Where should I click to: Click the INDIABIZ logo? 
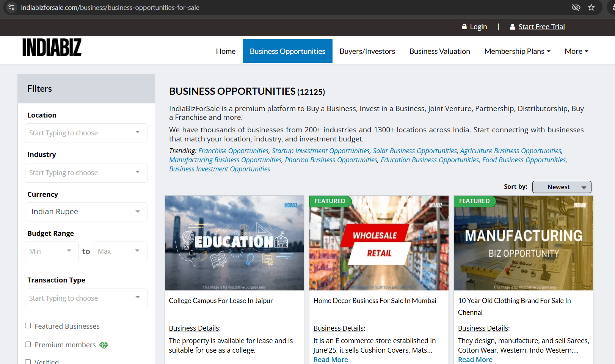pos(52,47)
